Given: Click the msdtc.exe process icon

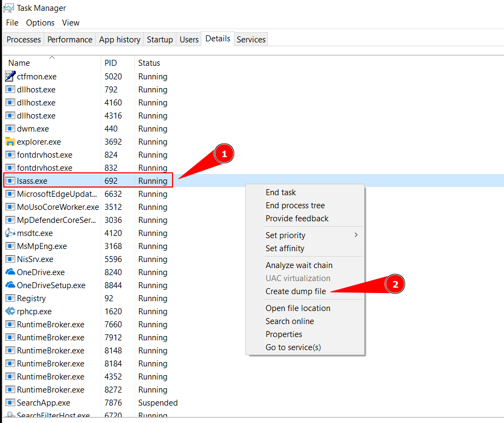Looking at the screenshot, I should (x=10, y=233).
